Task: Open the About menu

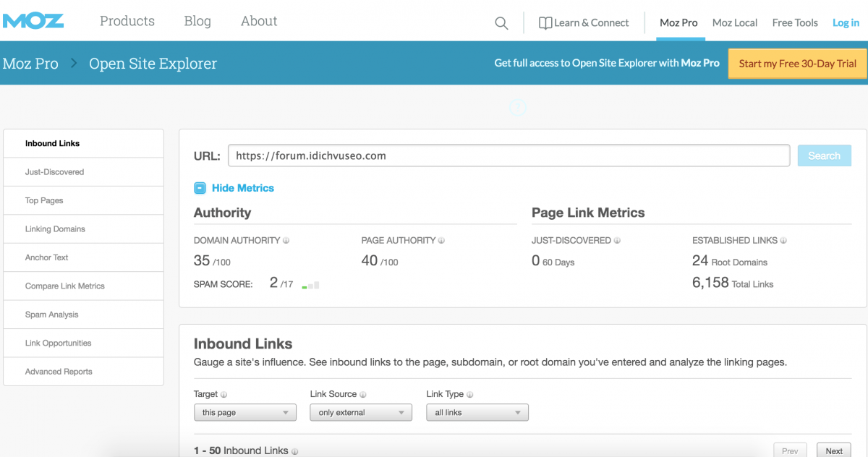Action: tap(259, 21)
